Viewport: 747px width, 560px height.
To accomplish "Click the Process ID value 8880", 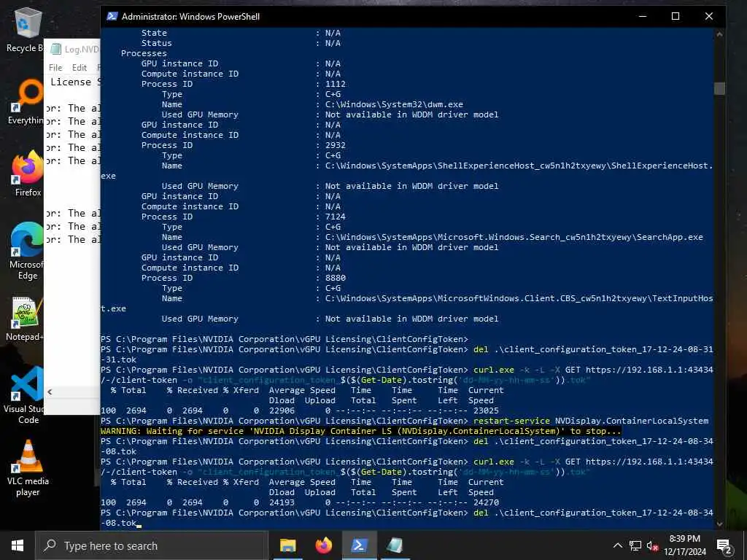I will click(336, 278).
